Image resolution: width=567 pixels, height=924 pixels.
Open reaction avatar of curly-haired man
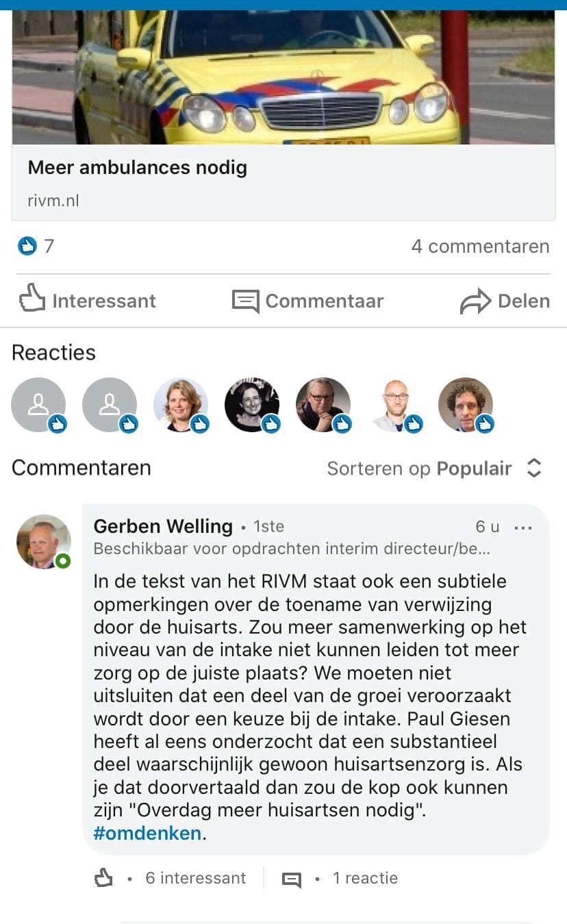[x=466, y=405]
